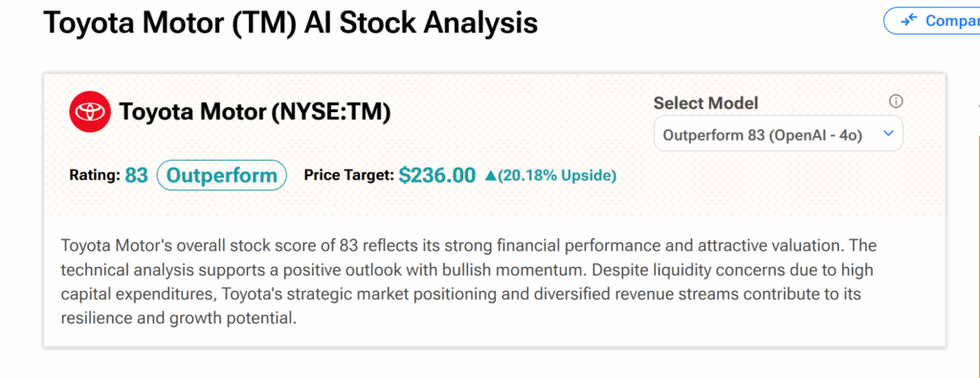
Task: Click the Toyota Motor (TM) AI Stock Analysis title
Action: (x=291, y=23)
